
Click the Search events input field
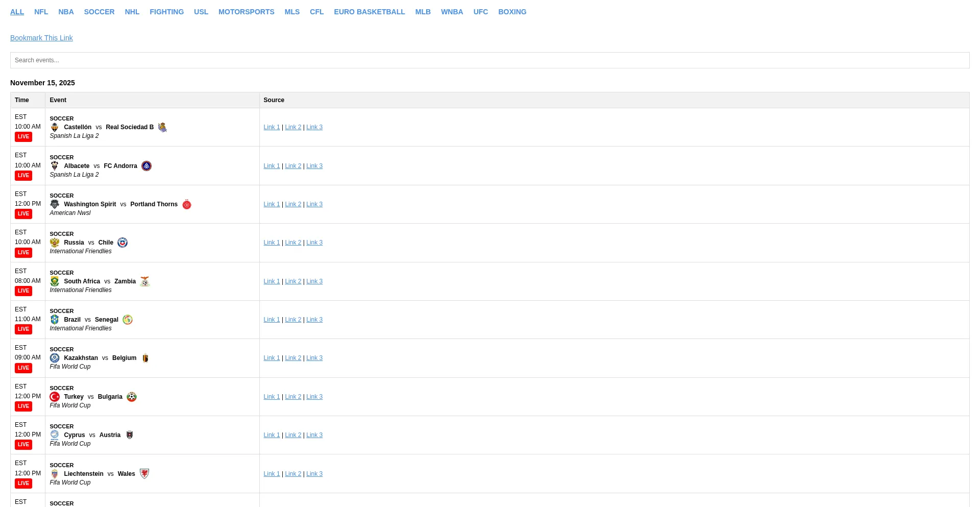(x=489, y=60)
